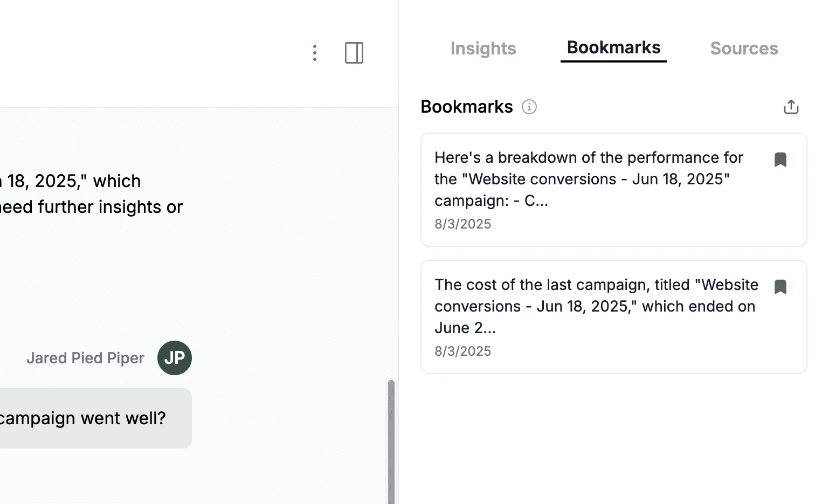Open the three-dot more options menu
The height and width of the screenshot is (504, 829).
315,53
